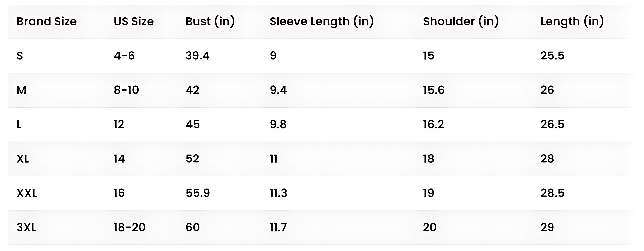Screen dimensions: 644x251
Task: Select the 9.8 sleeve length value
Action: (278, 124)
